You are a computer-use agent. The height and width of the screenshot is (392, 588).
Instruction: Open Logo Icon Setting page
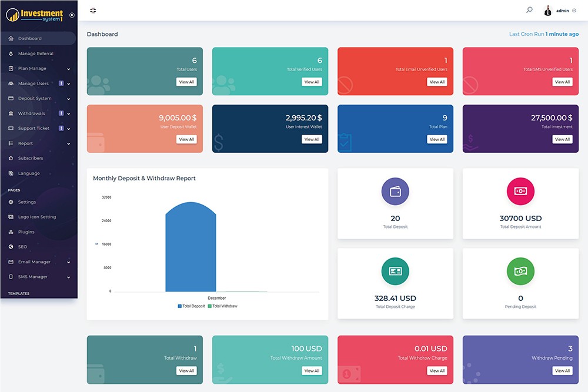[x=36, y=217]
